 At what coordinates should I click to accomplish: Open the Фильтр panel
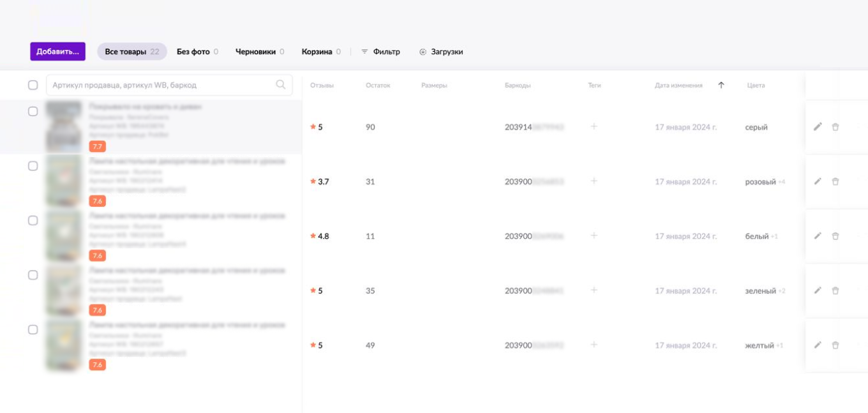pyautogui.click(x=380, y=52)
